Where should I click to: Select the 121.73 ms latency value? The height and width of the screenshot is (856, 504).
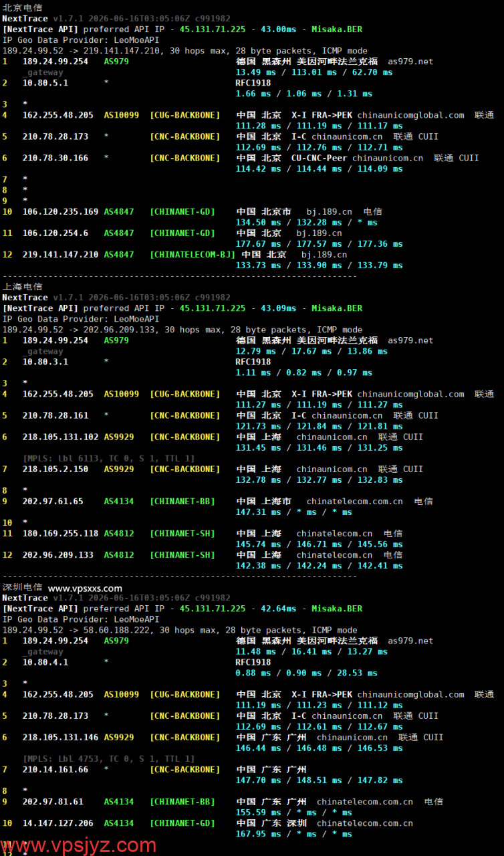coord(260,426)
